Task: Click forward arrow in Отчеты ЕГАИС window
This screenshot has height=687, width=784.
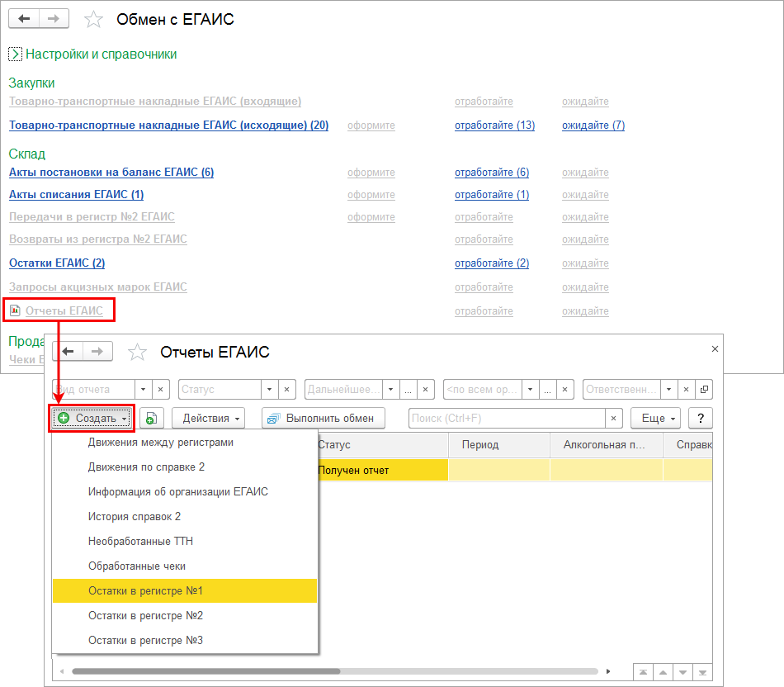Action: click(x=97, y=351)
